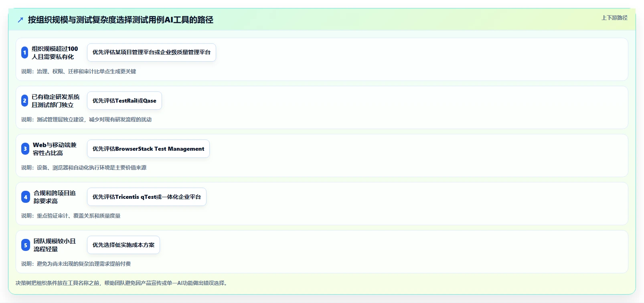Select step number 3 badge
The height and width of the screenshot is (303, 644).
pos(25,149)
